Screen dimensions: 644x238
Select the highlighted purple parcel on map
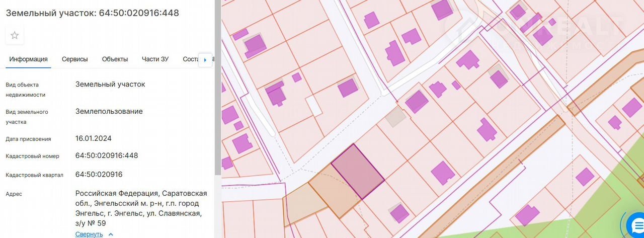357,172
